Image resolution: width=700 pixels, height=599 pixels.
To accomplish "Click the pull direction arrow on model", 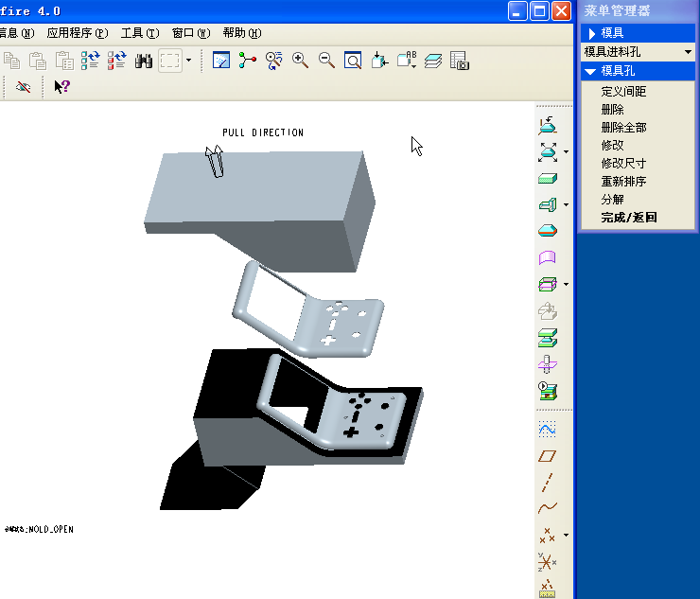I will click(x=215, y=162).
